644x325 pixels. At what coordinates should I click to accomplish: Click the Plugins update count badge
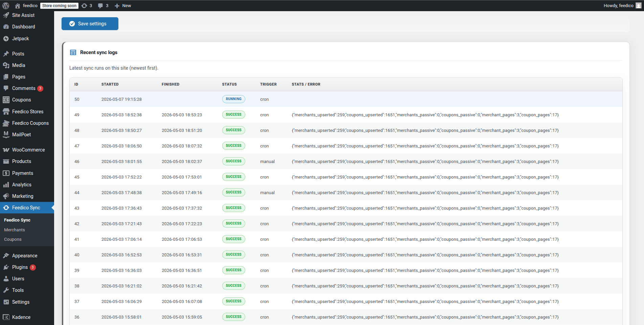(x=33, y=268)
